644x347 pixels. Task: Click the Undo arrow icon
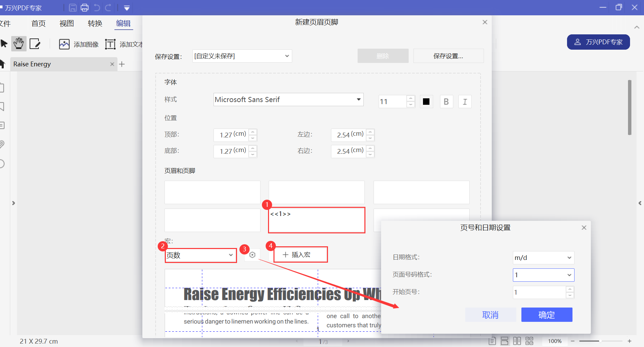click(97, 7)
